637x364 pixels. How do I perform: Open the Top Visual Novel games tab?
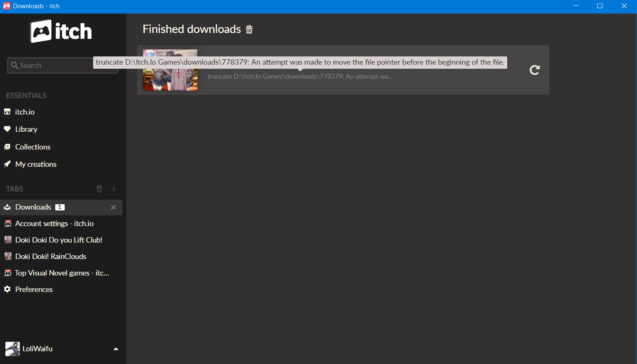click(61, 273)
